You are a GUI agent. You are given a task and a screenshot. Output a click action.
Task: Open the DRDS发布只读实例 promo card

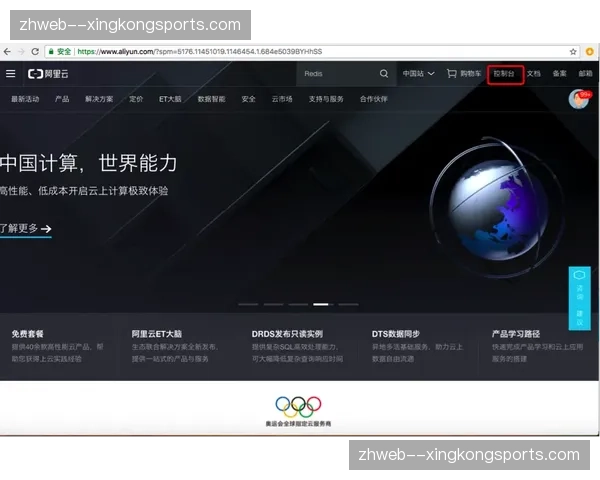click(297, 346)
